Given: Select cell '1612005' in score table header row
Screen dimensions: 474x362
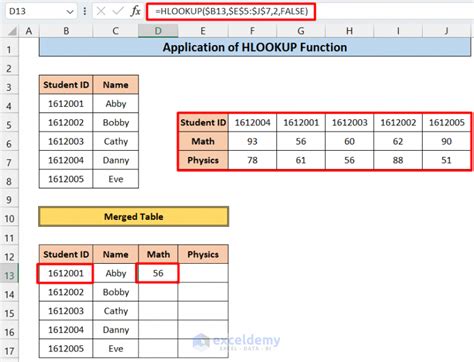Looking at the screenshot, I should coord(447,123).
